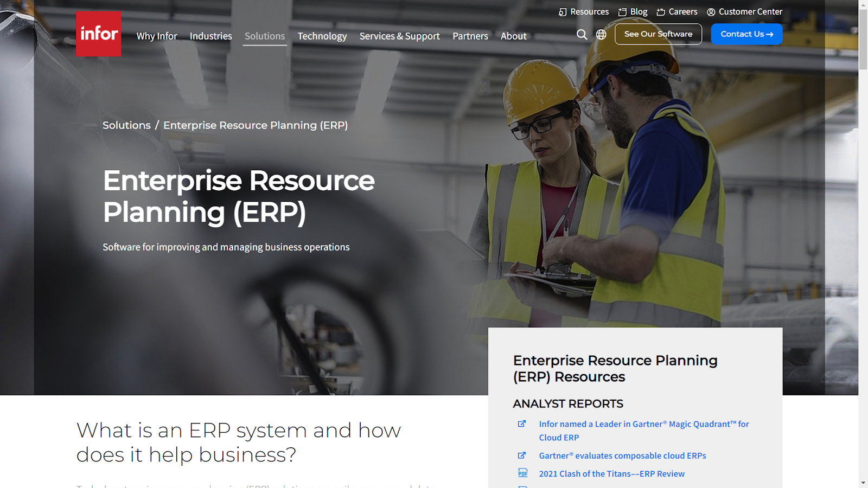This screenshot has width=868, height=488.
Task: Click external link icon beside Gartner evaluates composable ERPs
Action: tap(522, 455)
